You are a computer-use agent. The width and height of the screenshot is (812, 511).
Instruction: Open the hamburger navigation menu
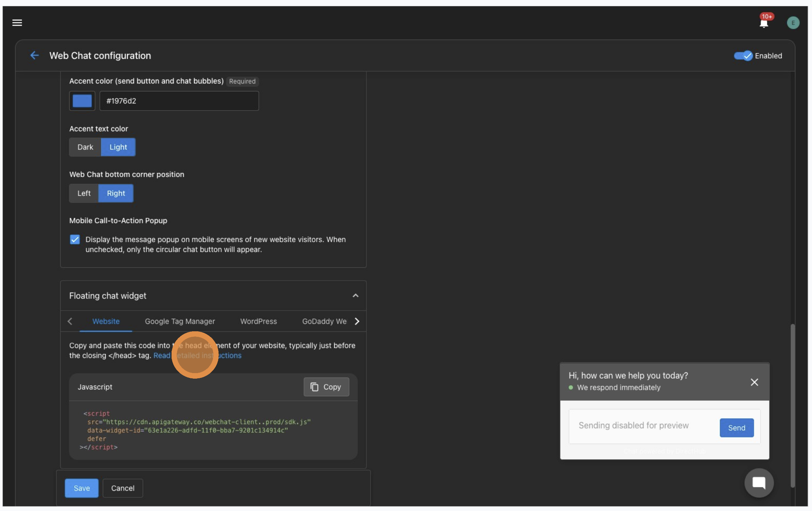[x=17, y=23]
